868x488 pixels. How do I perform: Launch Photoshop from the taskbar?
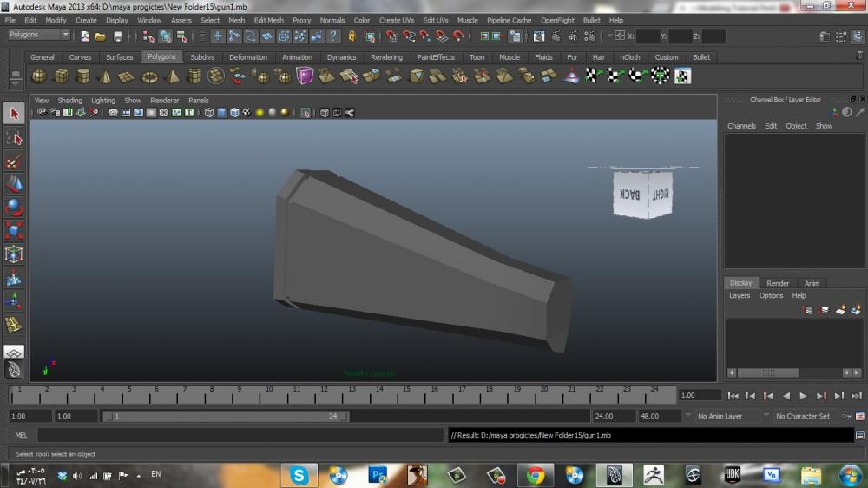[x=378, y=475]
